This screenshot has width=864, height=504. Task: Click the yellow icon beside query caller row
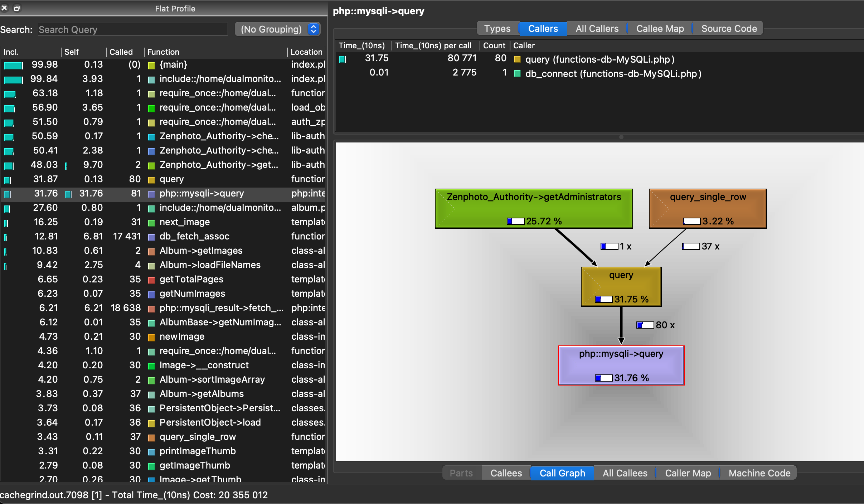coord(517,59)
